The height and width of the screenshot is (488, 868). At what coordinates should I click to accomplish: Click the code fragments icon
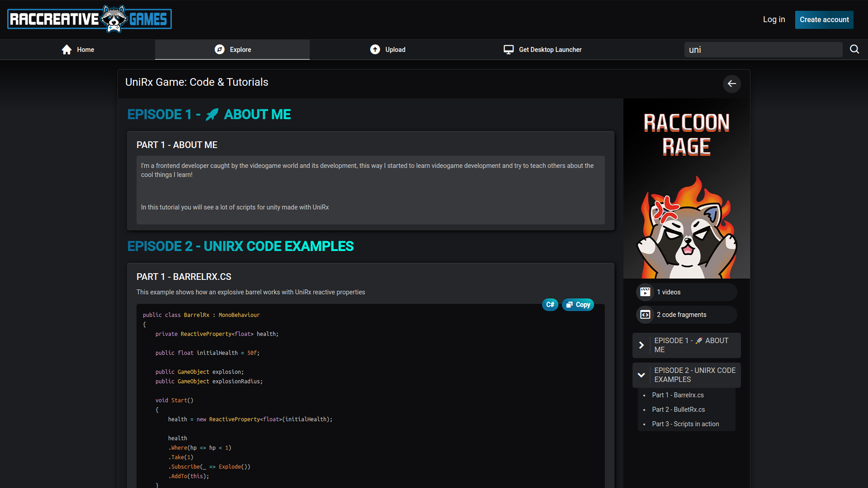pyautogui.click(x=646, y=314)
